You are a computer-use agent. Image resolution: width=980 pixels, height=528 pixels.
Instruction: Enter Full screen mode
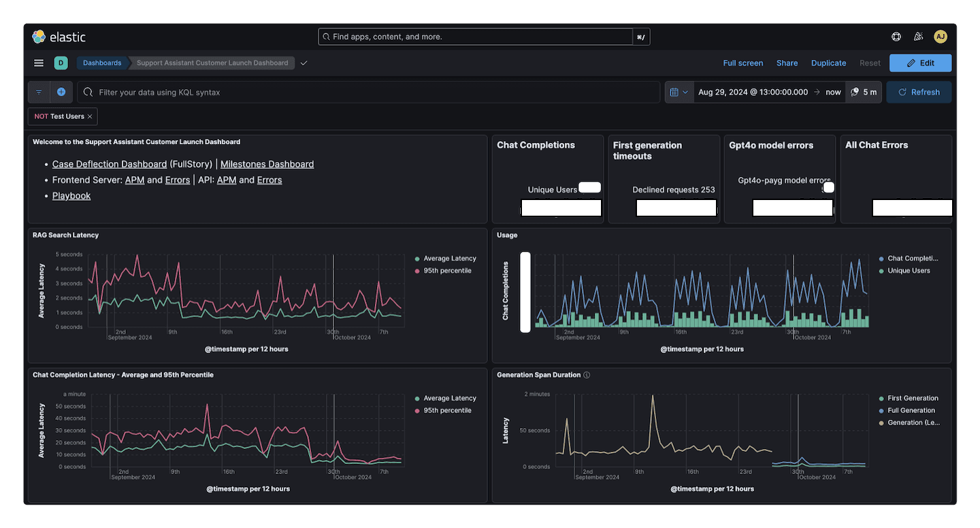(742, 63)
